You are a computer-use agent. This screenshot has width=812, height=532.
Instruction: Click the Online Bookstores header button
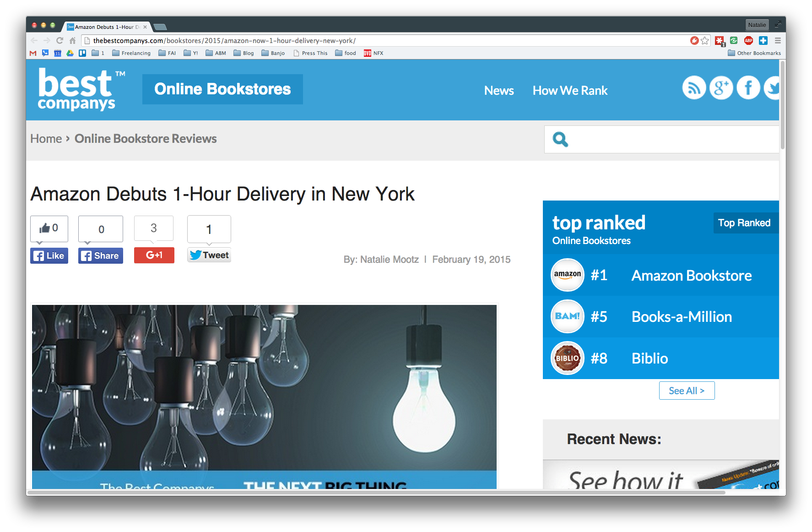(x=222, y=89)
